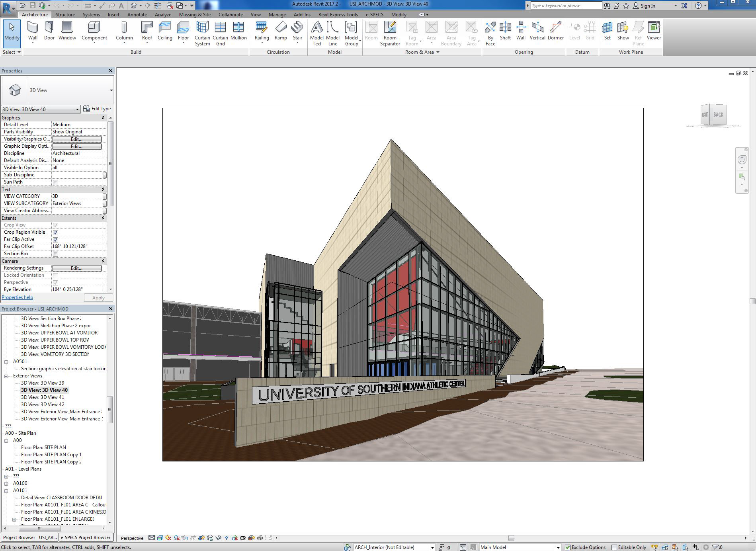756x551 pixels.
Task: Toggle Crop Region Visible checkbox
Action: coord(55,233)
